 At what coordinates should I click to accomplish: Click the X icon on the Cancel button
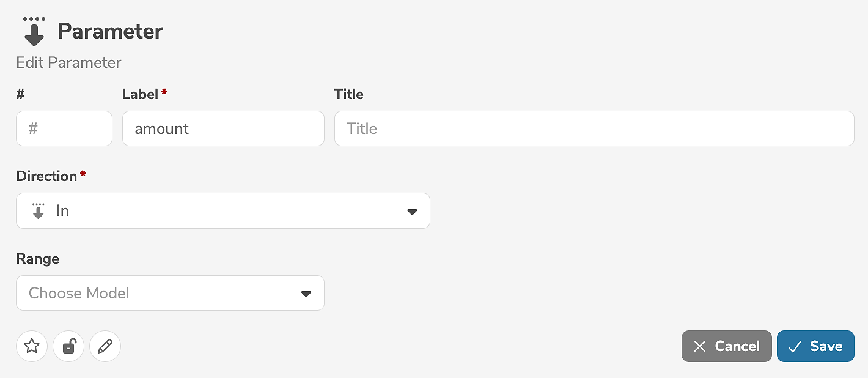pyautogui.click(x=700, y=346)
